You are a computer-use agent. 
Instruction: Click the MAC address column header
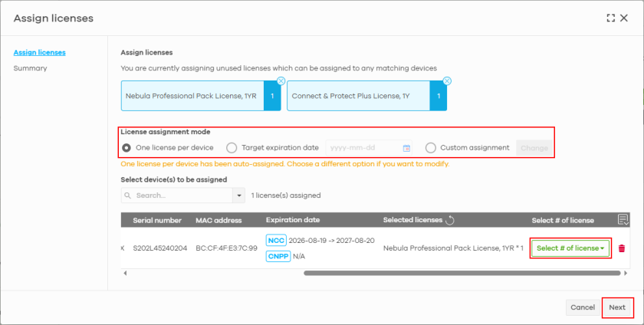(x=219, y=220)
